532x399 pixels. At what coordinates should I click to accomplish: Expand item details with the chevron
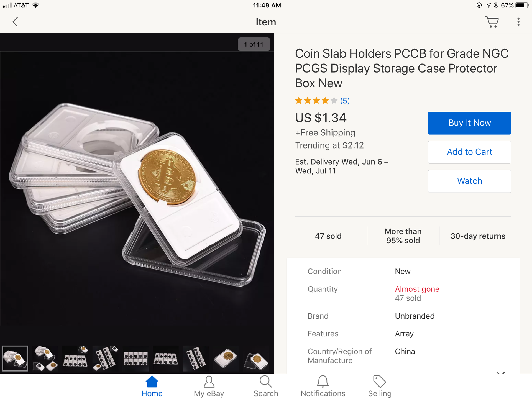[501, 372]
